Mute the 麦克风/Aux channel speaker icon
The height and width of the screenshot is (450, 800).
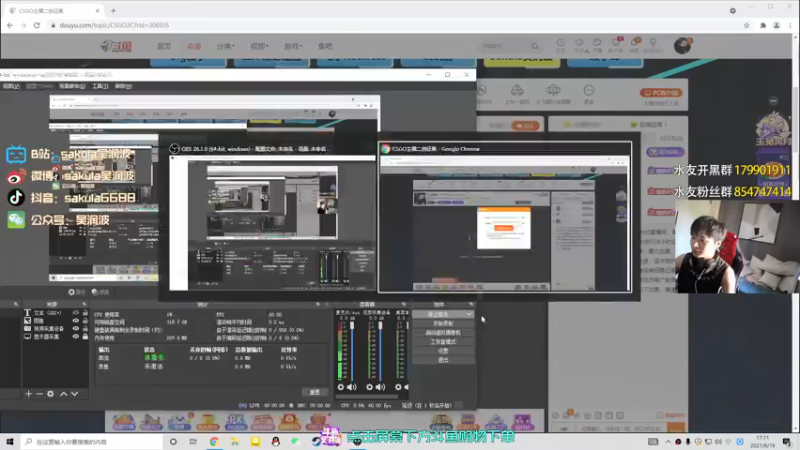tap(352, 387)
